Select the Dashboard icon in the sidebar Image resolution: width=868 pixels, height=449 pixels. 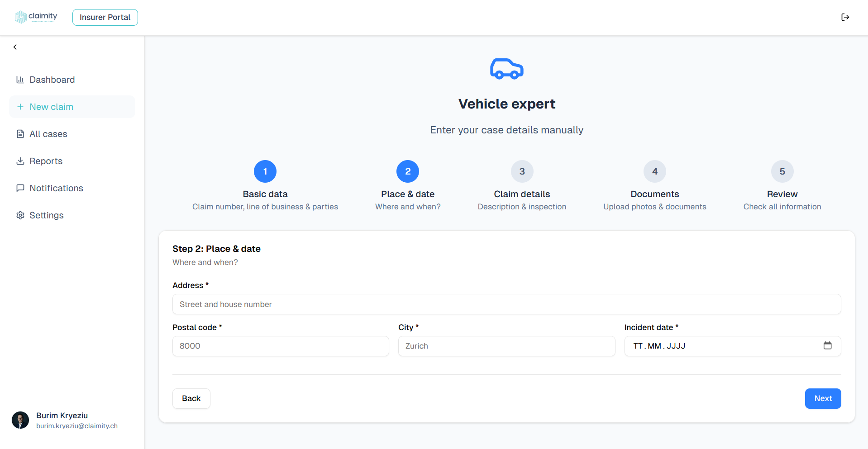click(x=20, y=80)
